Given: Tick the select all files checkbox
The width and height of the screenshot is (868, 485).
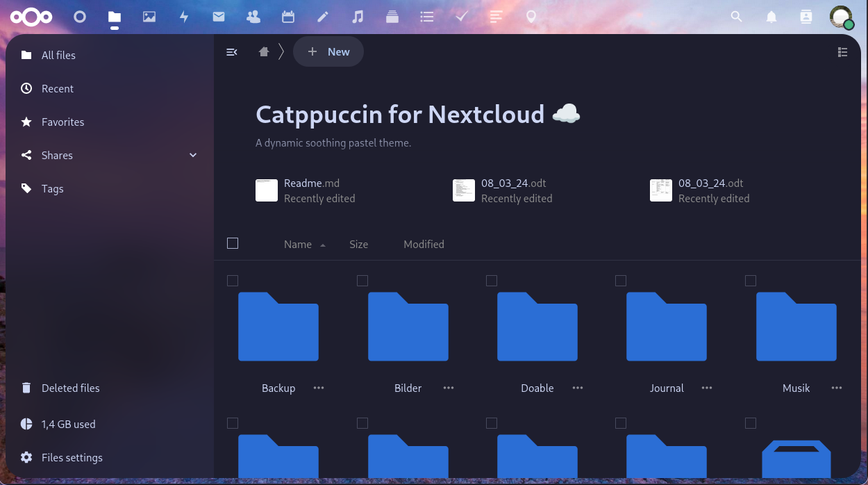Looking at the screenshot, I should 233,243.
